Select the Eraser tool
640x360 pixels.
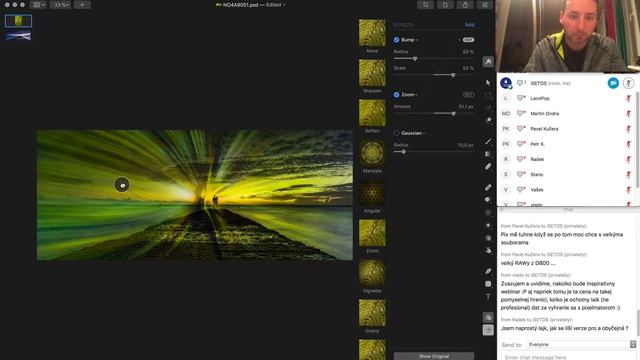[x=488, y=167]
